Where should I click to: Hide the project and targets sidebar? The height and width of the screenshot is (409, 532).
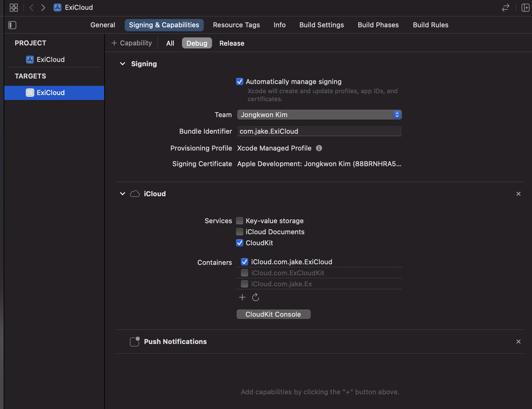[x=12, y=25]
